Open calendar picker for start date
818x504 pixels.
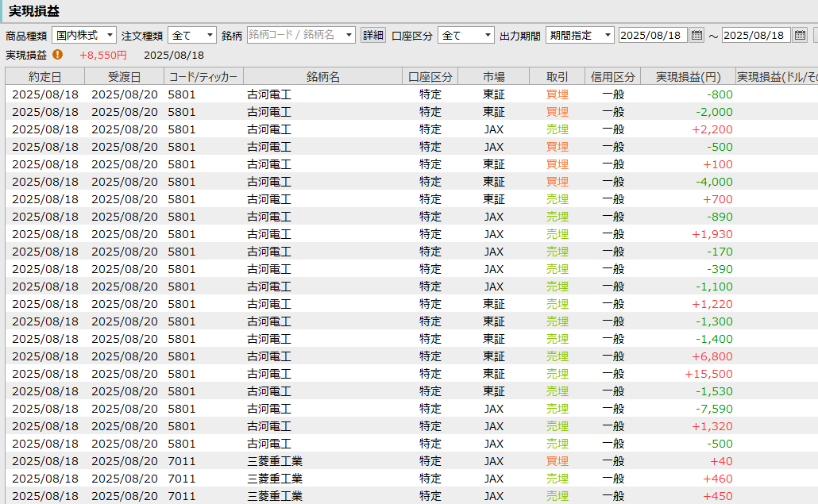pyautogui.click(x=696, y=36)
